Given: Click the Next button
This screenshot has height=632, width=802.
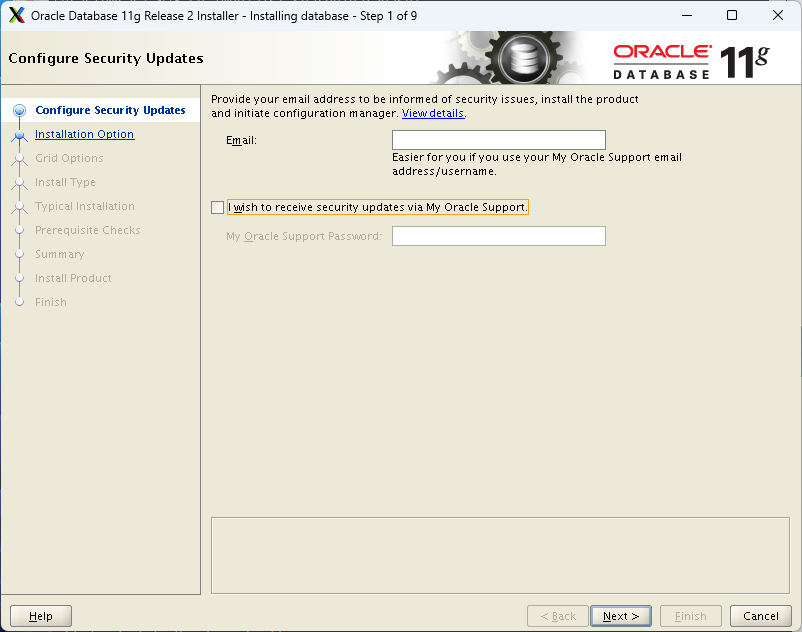Looking at the screenshot, I should (x=621, y=616).
